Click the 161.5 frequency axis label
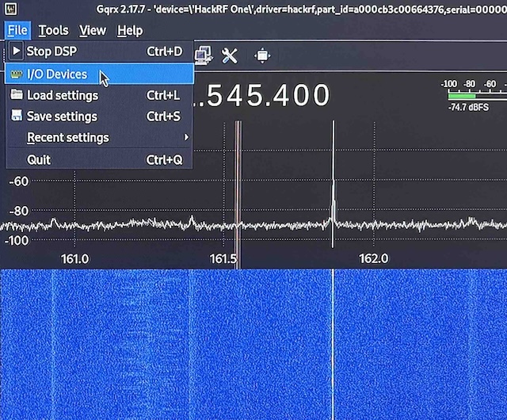Image resolution: width=507 pixels, height=420 pixels. click(x=223, y=259)
